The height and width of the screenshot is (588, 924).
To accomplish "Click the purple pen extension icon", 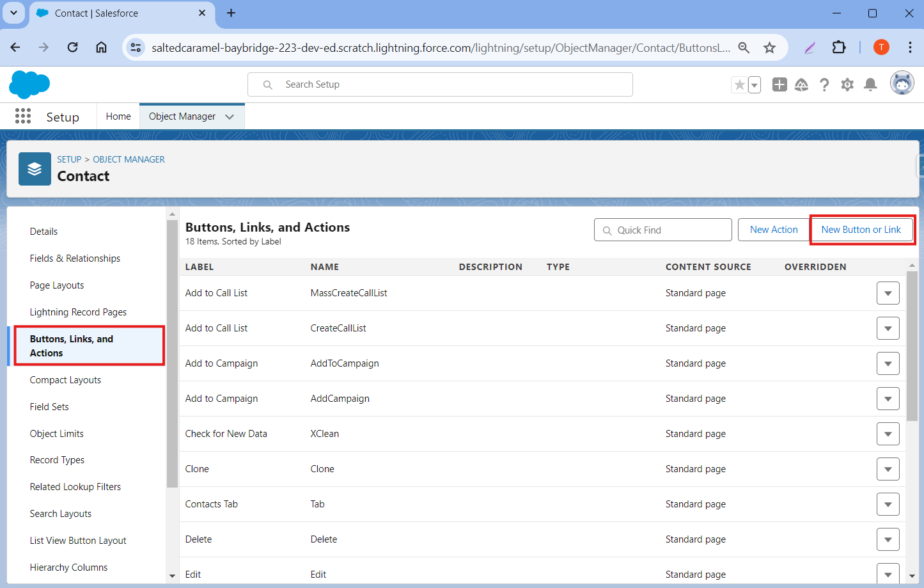I will click(x=810, y=47).
